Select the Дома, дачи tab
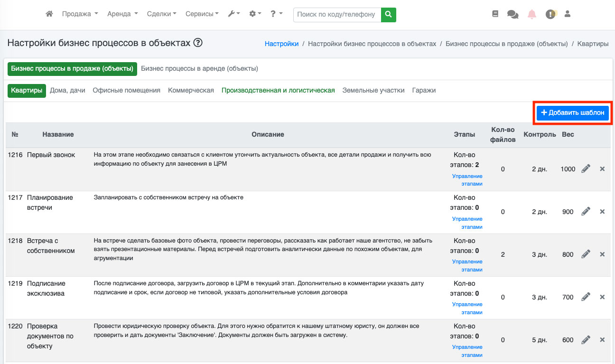The width and height of the screenshot is (615, 364). [x=67, y=90]
